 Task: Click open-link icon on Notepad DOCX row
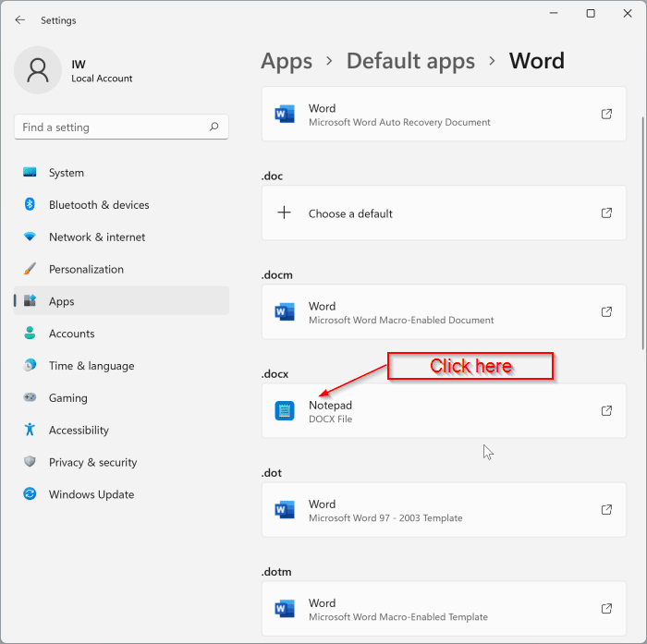pyautogui.click(x=606, y=411)
